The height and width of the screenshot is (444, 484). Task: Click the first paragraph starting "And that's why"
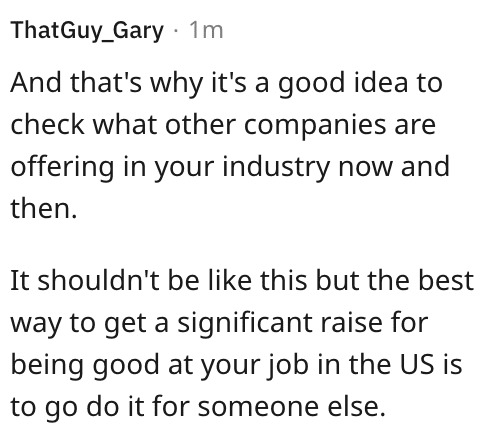coord(230,145)
